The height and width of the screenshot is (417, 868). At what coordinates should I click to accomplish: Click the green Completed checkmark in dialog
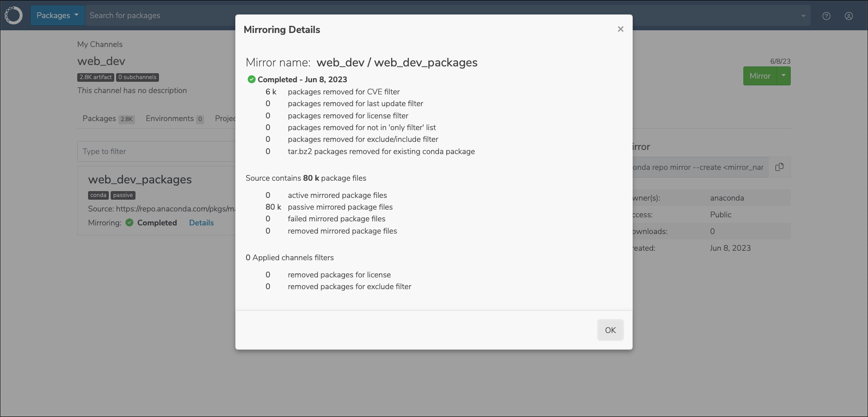point(252,80)
